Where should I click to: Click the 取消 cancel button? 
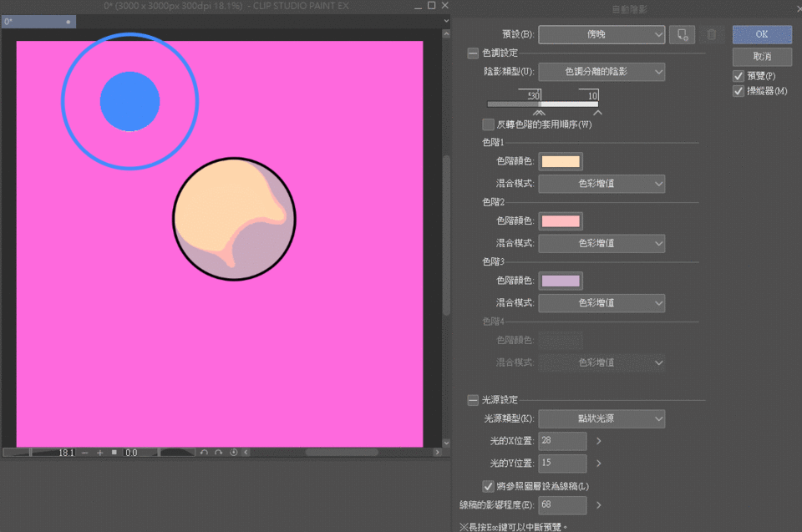point(762,57)
